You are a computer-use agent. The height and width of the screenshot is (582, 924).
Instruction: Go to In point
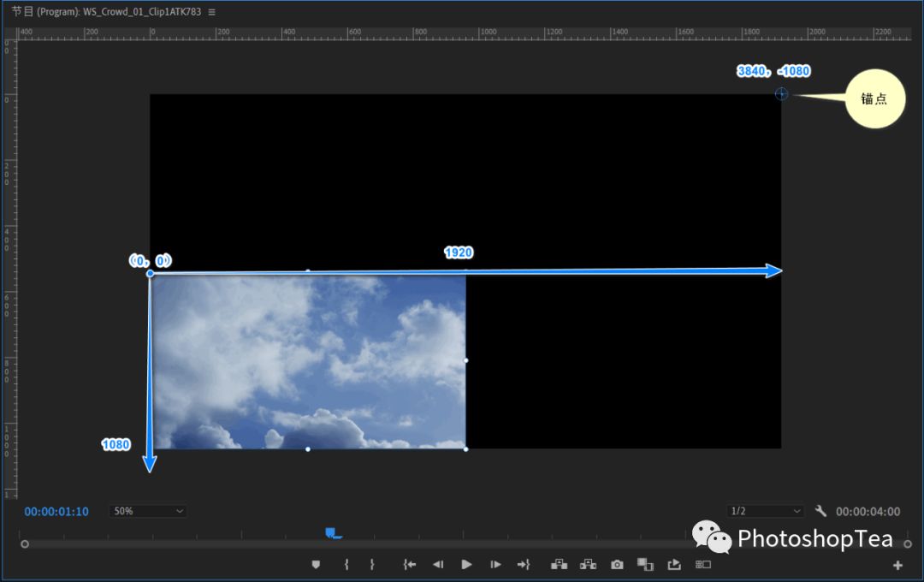pyautogui.click(x=410, y=564)
